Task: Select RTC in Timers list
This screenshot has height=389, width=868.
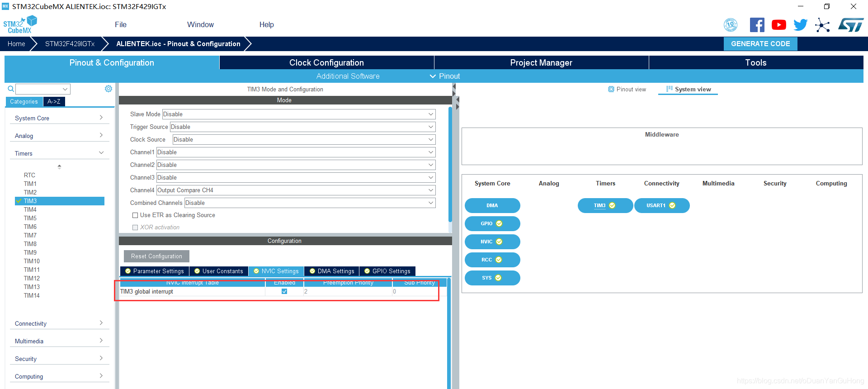Action: click(29, 175)
